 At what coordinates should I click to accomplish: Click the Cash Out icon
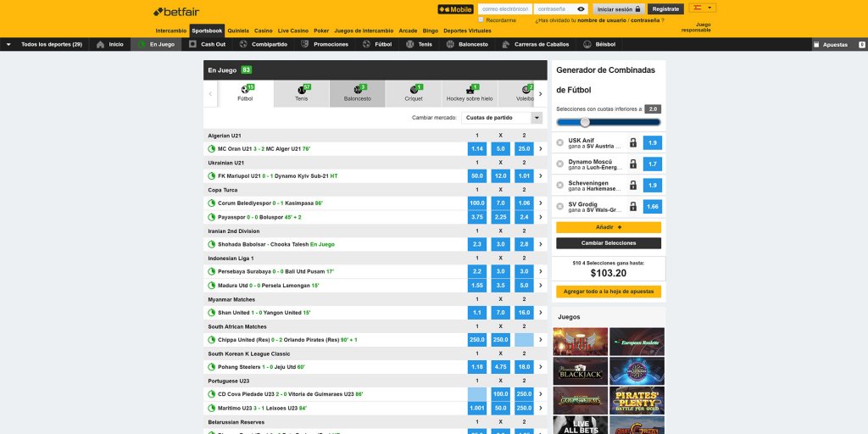192,44
